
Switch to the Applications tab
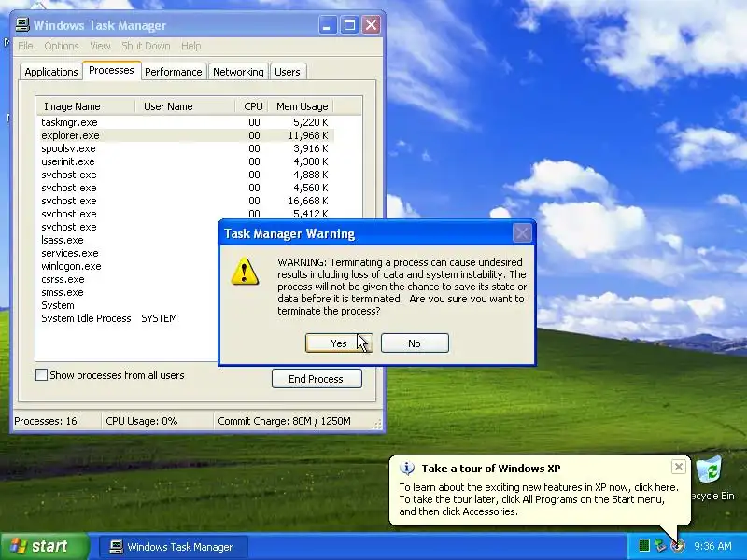click(51, 72)
